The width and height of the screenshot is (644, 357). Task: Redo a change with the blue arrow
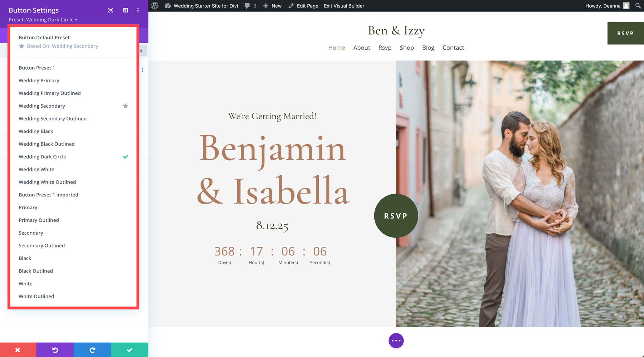[x=92, y=350]
